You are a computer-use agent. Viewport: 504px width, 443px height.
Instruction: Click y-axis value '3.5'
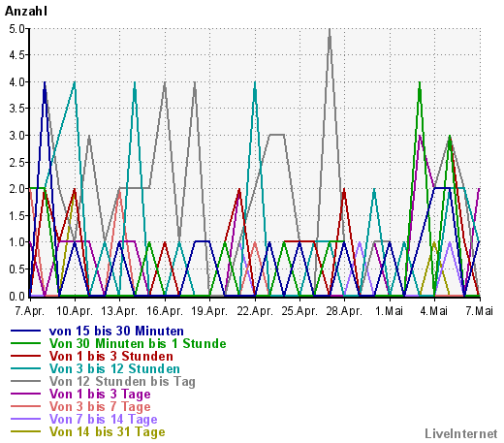(16, 109)
